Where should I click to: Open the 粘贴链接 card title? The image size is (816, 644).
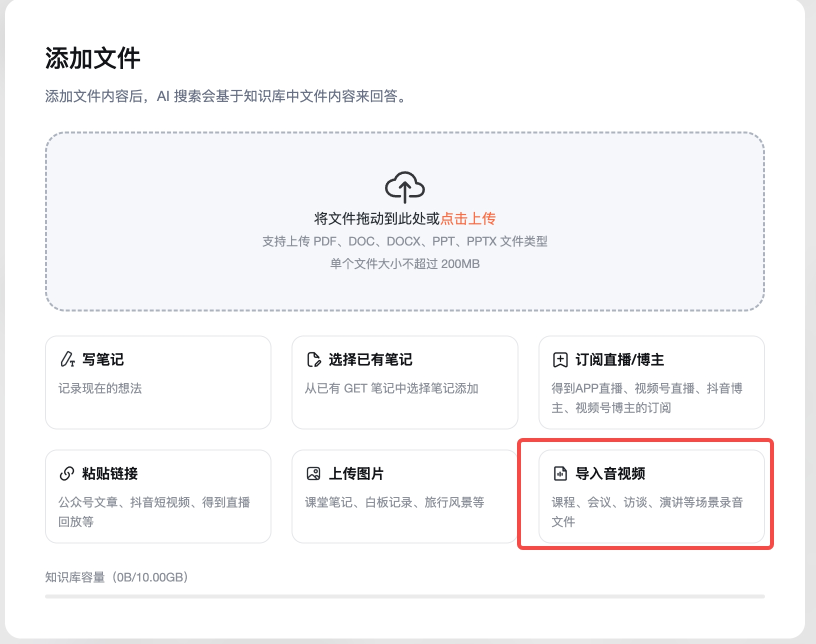[110, 473]
